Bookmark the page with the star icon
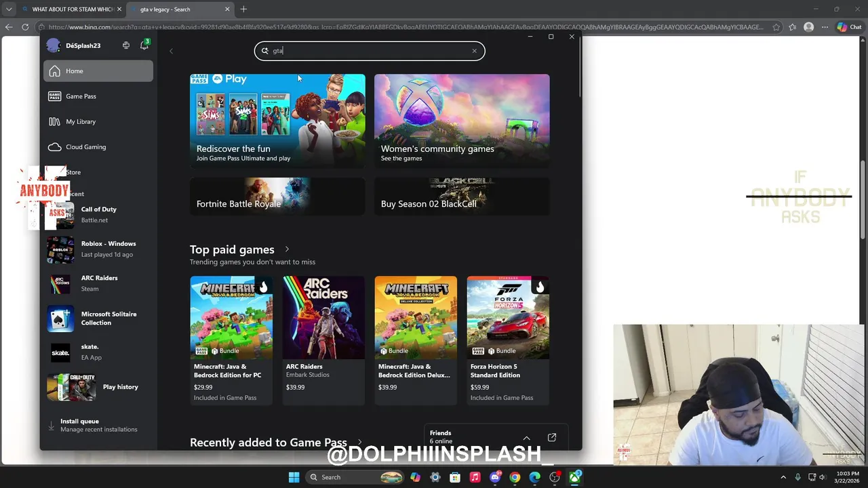The height and width of the screenshot is (488, 868). 776,27
